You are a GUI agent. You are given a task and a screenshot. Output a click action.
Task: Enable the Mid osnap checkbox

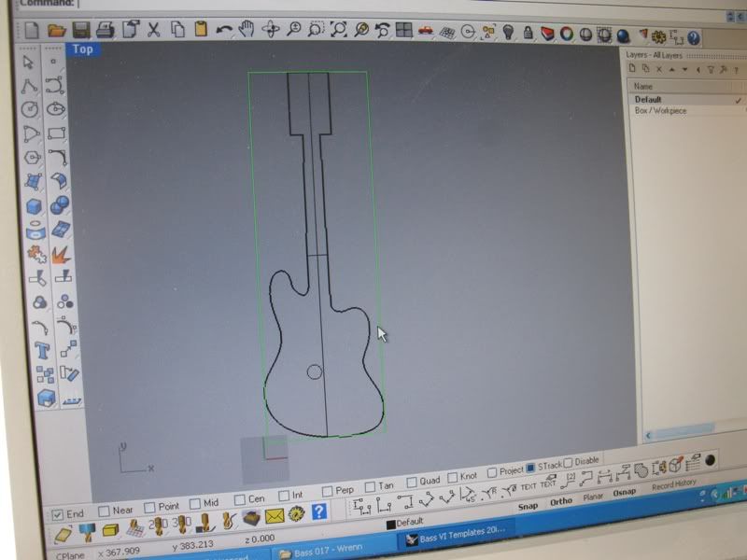coord(195,503)
